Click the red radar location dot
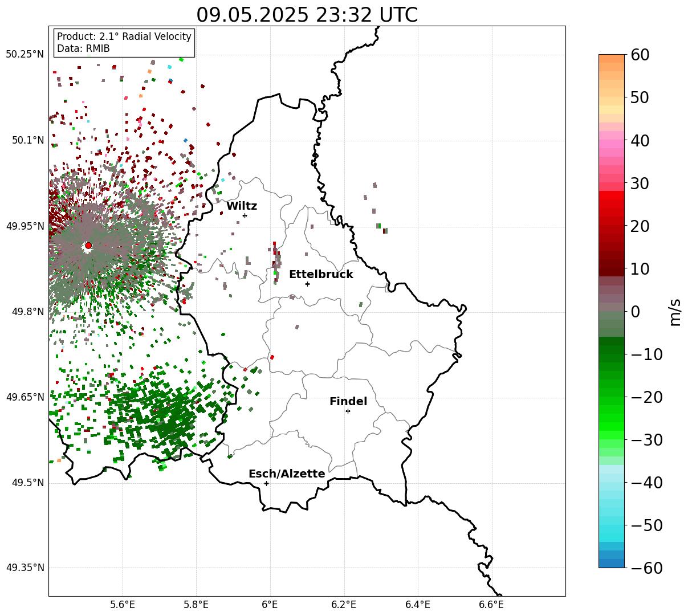688x616 pixels. tap(88, 246)
